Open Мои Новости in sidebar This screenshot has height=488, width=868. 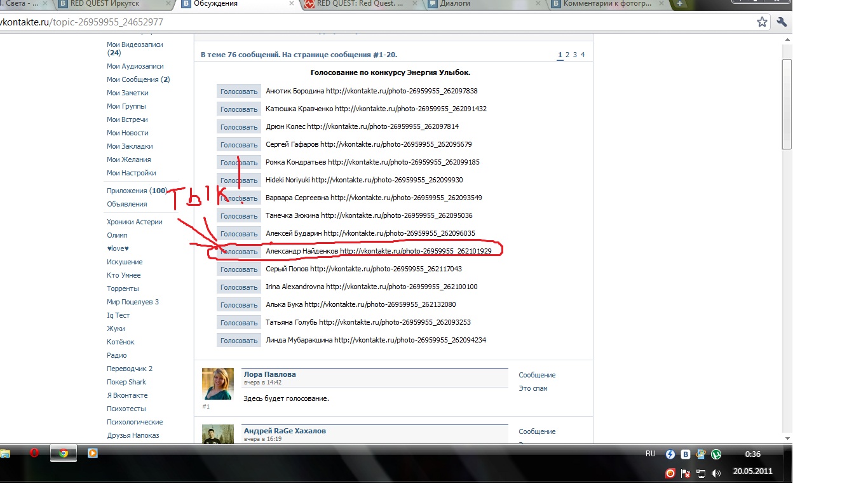point(127,133)
